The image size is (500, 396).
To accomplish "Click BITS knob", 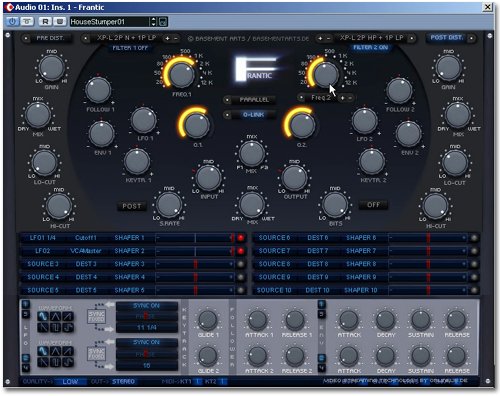I will pyautogui.click(x=335, y=204).
